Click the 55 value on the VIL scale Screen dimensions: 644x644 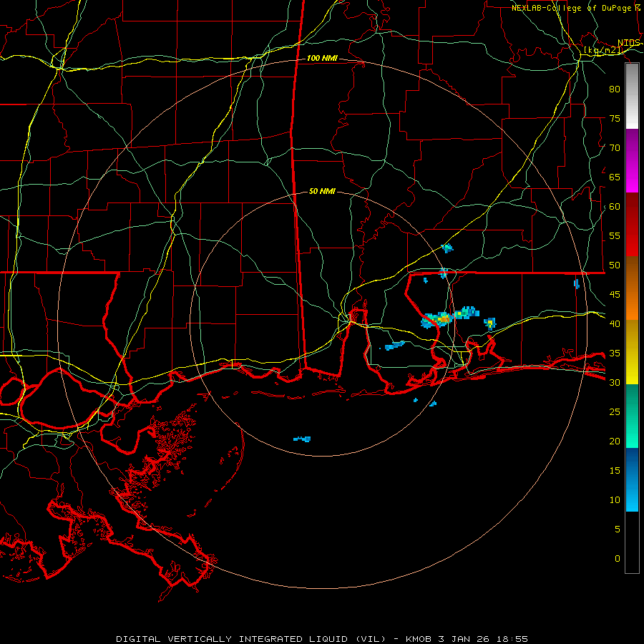click(x=615, y=236)
